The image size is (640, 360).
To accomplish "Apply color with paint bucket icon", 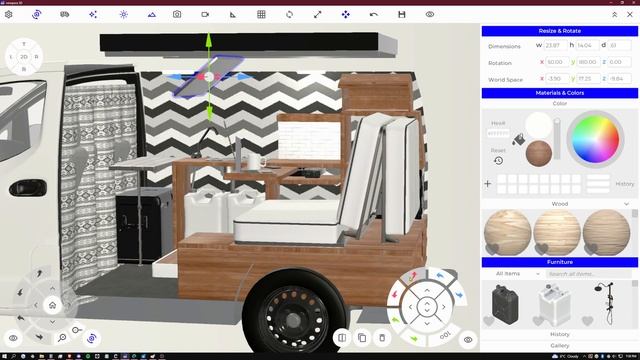I will (518, 139).
